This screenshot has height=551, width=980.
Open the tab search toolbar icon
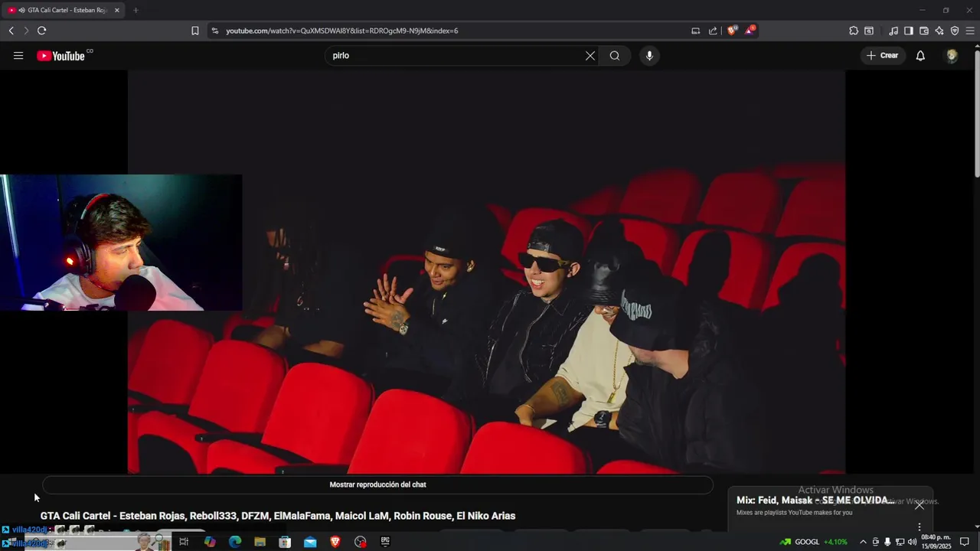coord(869,31)
